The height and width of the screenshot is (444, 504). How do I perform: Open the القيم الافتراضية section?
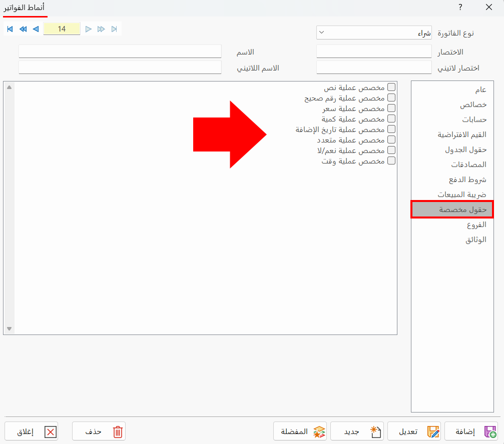tap(452, 134)
